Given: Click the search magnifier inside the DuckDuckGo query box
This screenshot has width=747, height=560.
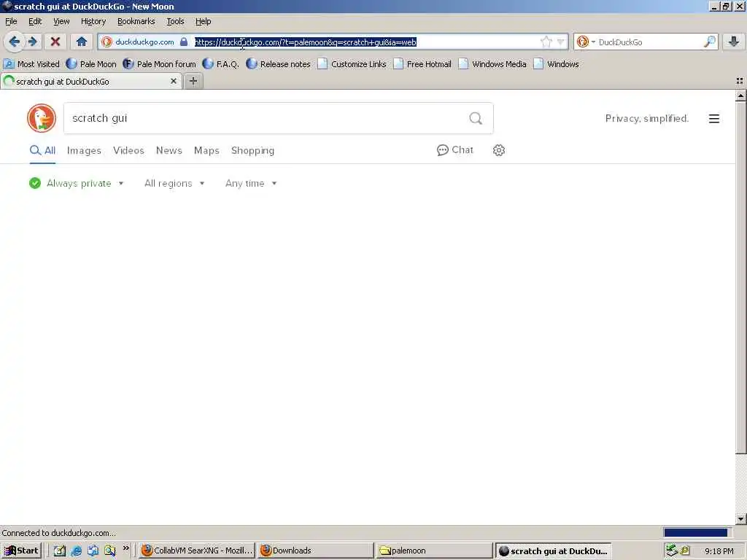Looking at the screenshot, I should pos(476,118).
